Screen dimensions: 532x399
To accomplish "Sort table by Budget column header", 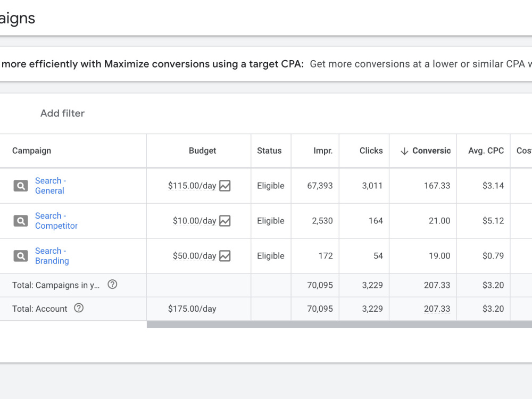I will pos(203,151).
